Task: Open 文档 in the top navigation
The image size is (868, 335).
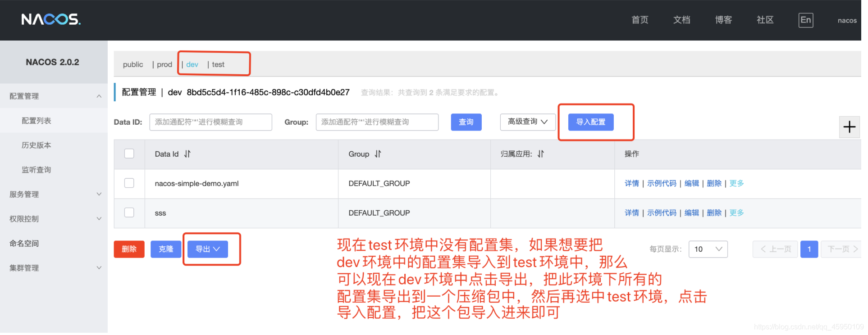Action: (x=682, y=20)
